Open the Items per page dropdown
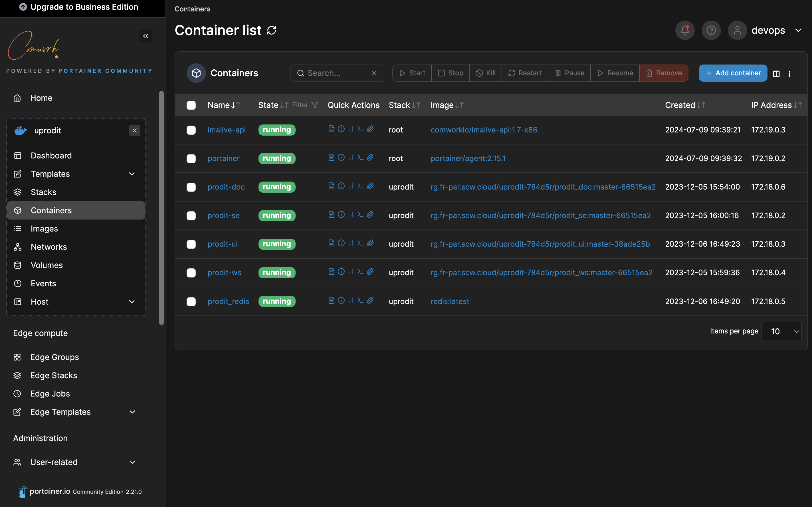The image size is (812, 507). coord(781,331)
